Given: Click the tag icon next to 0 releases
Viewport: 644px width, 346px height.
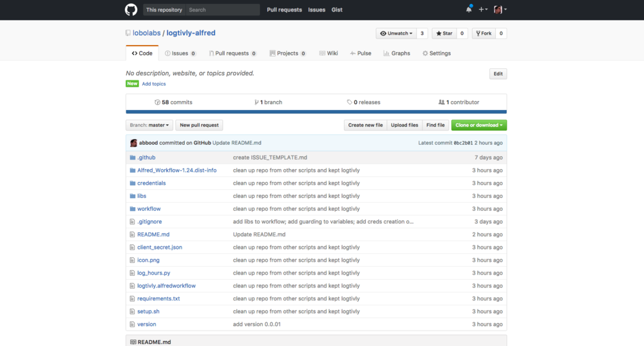Looking at the screenshot, I should click(349, 102).
